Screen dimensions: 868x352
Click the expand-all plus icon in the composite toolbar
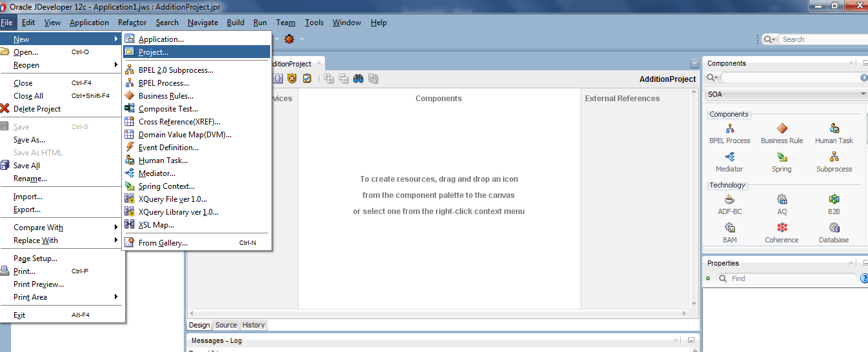(x=329, y=78)
